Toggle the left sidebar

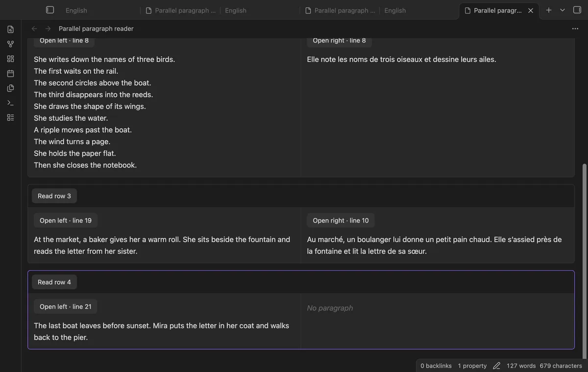50,10
